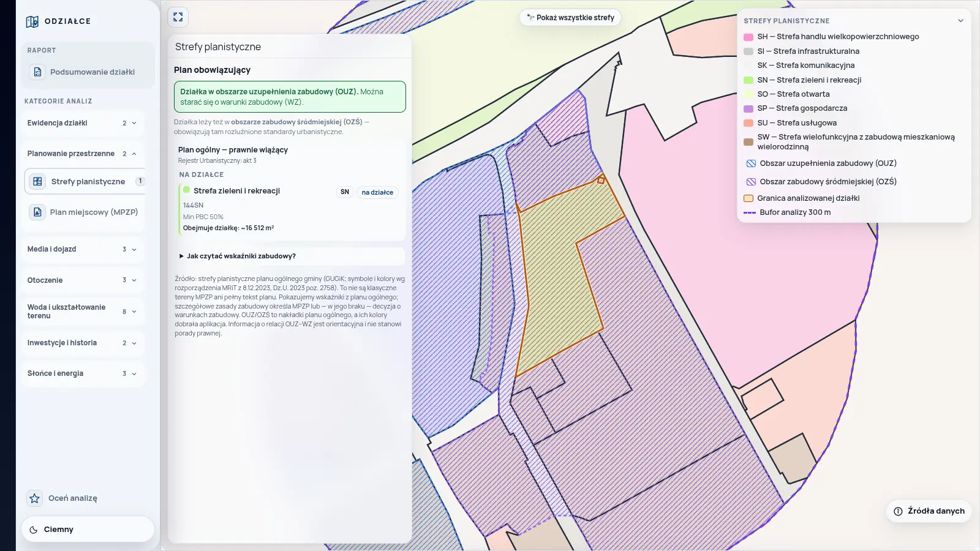Viewport: 980px width, 551px height.
Task: Expand Woda i ukształtowanie terenu category
Action: pos(83,312)
